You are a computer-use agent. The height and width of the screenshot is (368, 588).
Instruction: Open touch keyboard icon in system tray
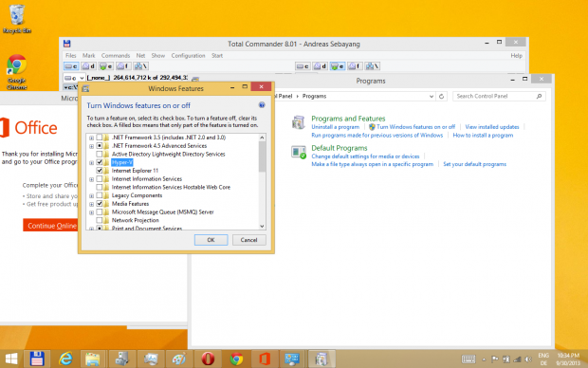469,359
